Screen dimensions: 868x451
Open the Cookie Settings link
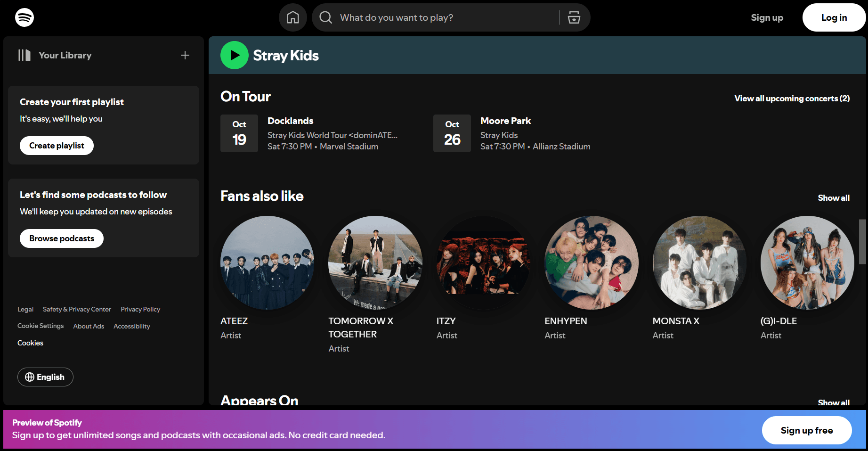point(41,326)
